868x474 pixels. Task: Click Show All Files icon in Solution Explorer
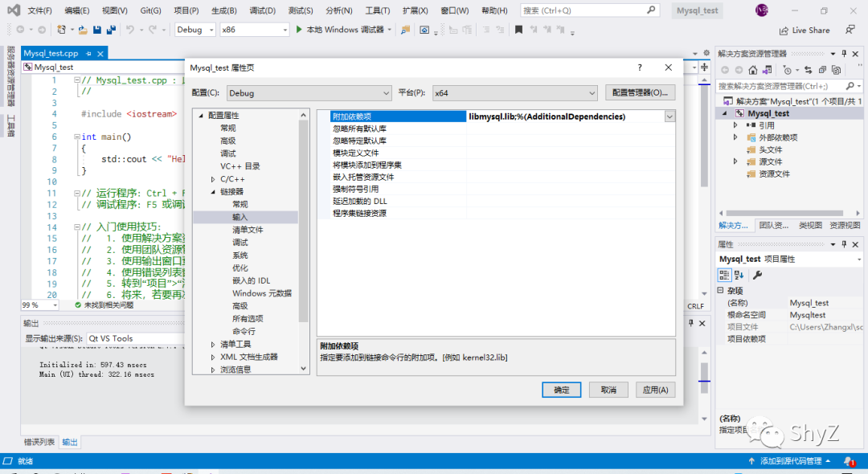(837, 70)
